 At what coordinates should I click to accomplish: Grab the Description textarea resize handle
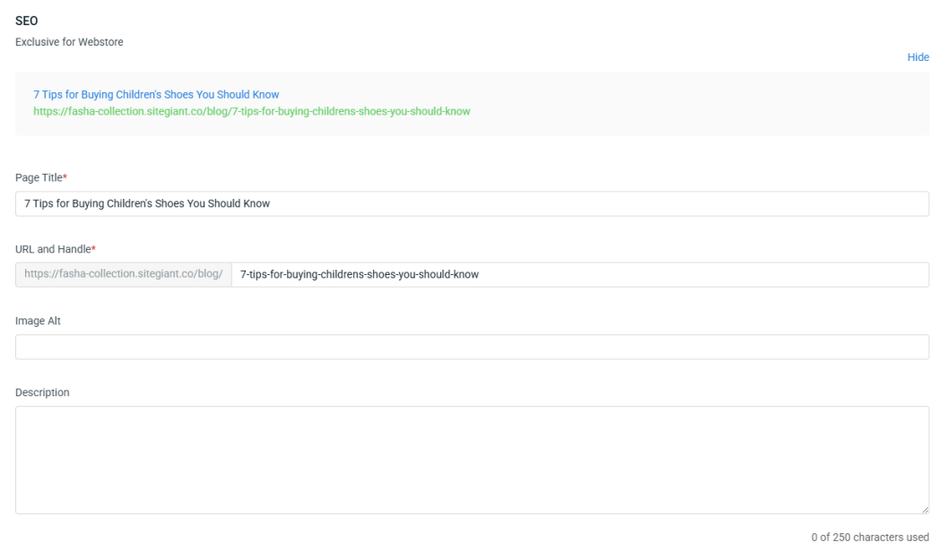tap(925, 510)
